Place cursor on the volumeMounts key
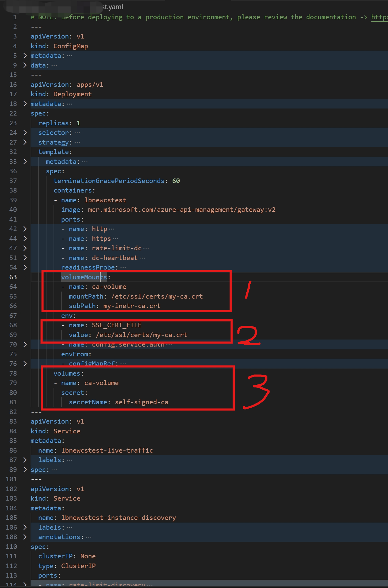This screenshot has height=588, width=388. [84, 277]
